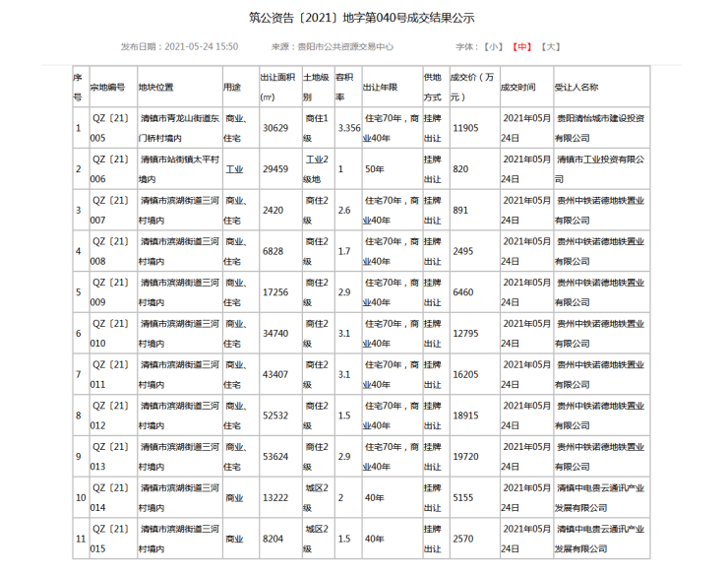Click plot ratio value 3.356
The image size is (728, 575).
coord(349,128)
